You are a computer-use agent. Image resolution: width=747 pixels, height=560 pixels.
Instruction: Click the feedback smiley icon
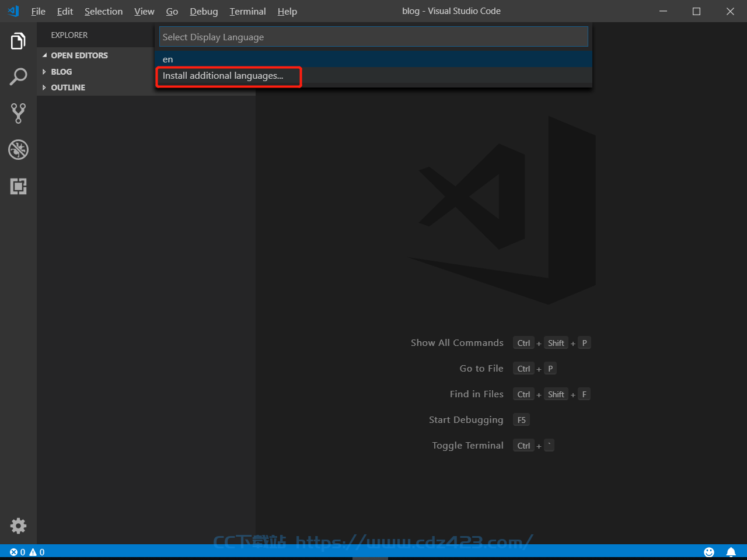(709, 552)
